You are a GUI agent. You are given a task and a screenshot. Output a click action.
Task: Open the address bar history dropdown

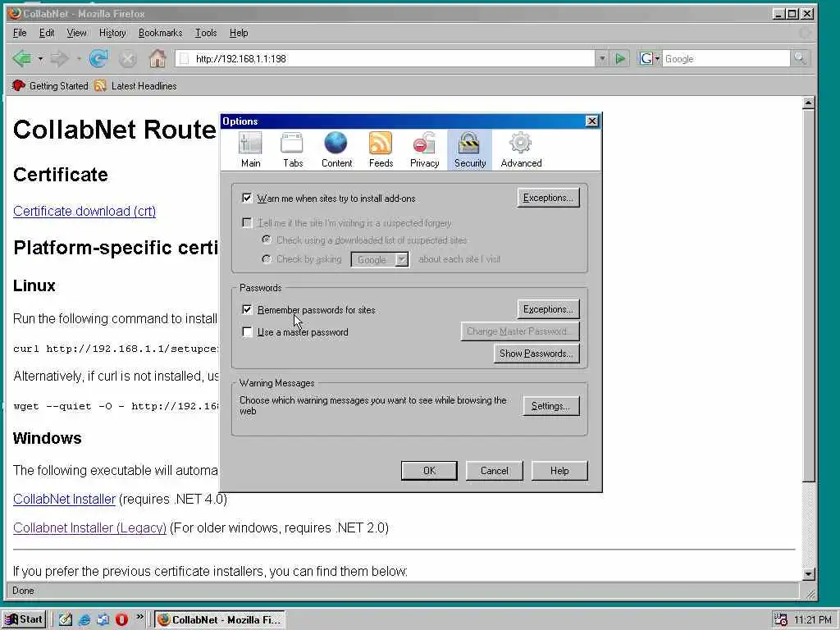click(601, 58)
